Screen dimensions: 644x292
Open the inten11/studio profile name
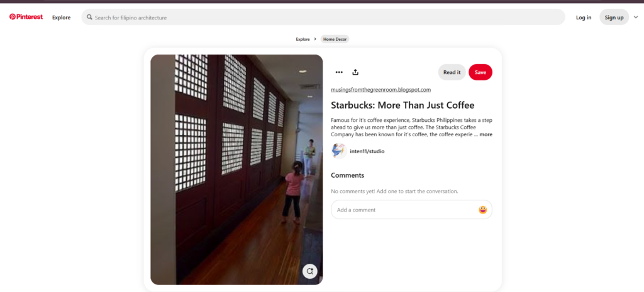coord(367,151)
